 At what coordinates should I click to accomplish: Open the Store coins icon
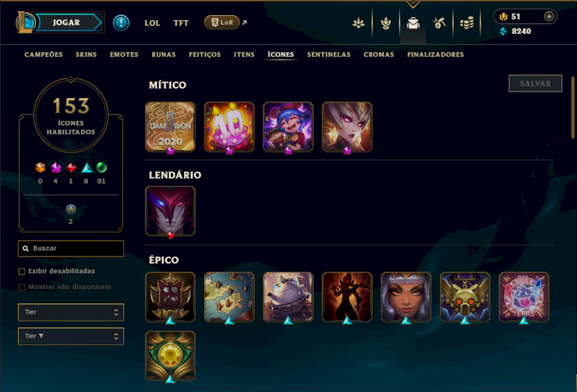pos(467,23)
